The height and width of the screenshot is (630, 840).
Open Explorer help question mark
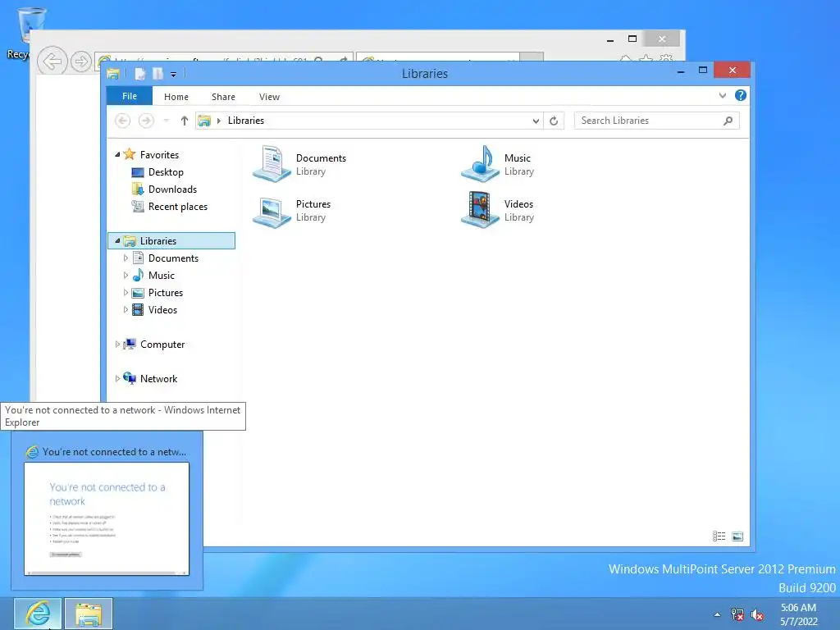point(741,95)
